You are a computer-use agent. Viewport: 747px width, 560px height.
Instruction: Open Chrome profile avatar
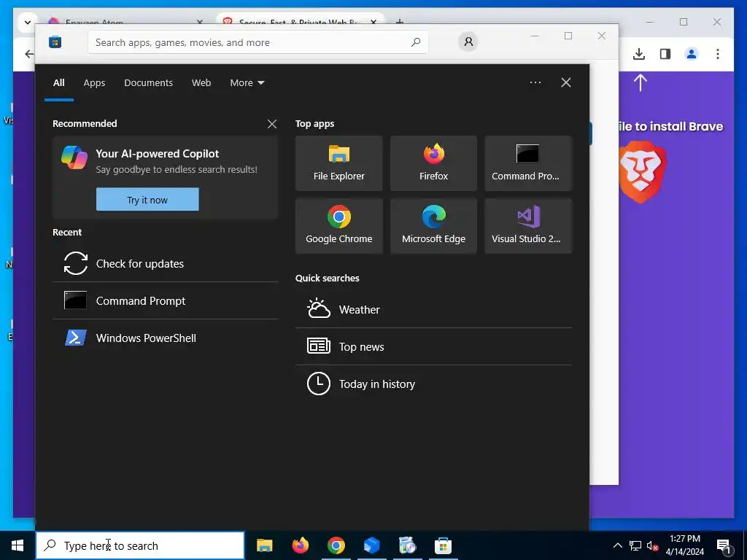[692, 54]
